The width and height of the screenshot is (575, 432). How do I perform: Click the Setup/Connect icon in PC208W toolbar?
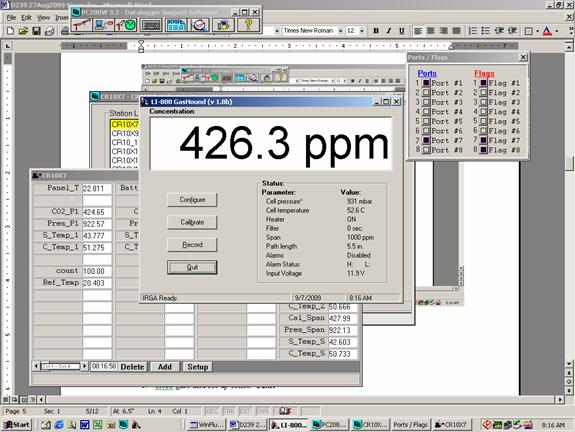[x=82, y=25]
